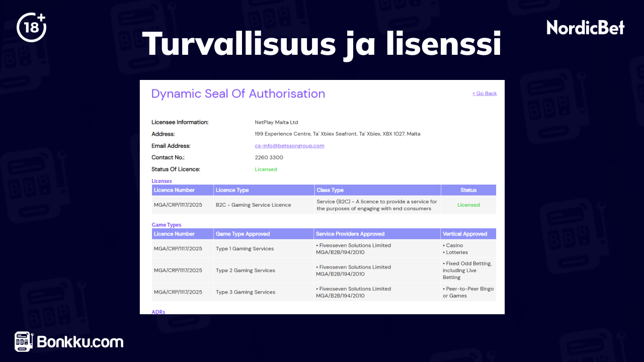Viewport: 644px width, 362px height.
Task: Click the Licensee Information label
Action: click(180, 122)
